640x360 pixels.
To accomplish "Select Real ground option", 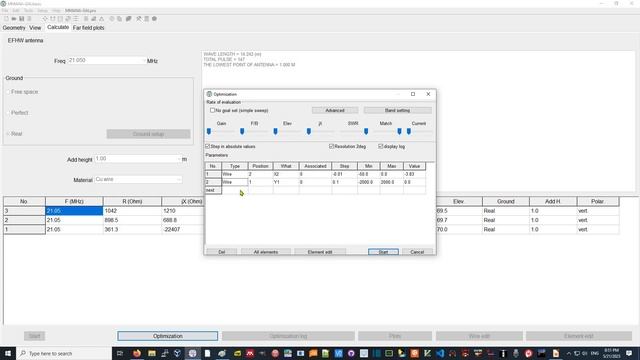I will [8, 134].
